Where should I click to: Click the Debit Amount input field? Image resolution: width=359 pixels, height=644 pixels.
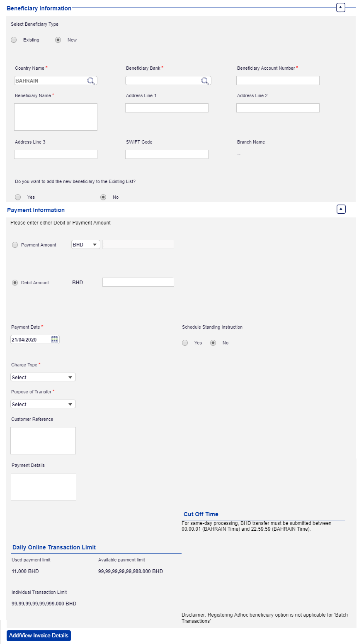138,282
